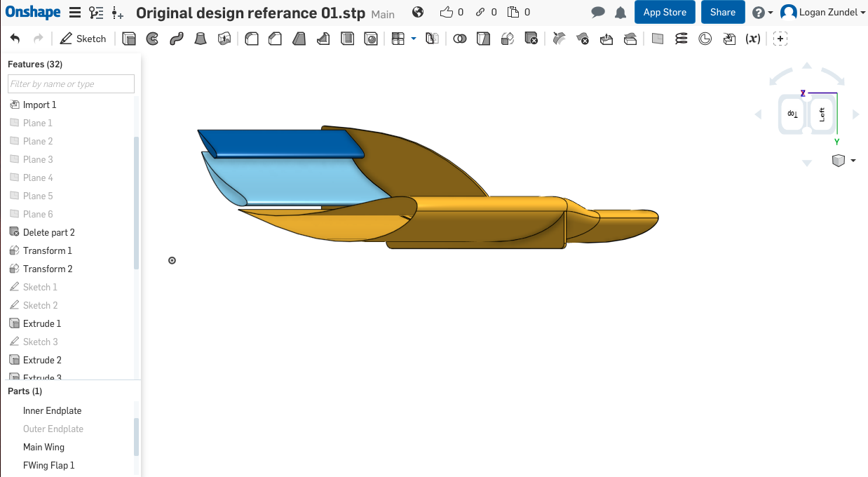Select the Helix tool
868x477 pixels.
pos(681,39)
